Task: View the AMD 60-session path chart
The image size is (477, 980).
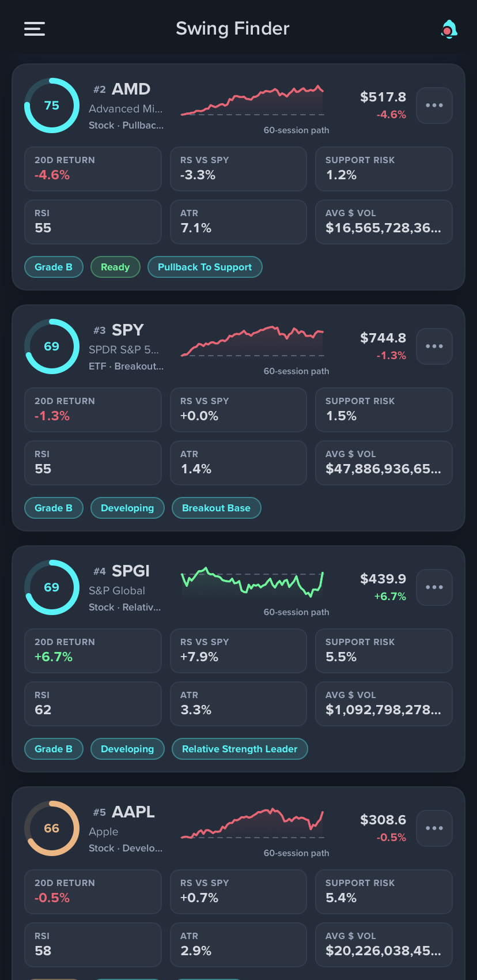Action: click(x=252, y=101)
